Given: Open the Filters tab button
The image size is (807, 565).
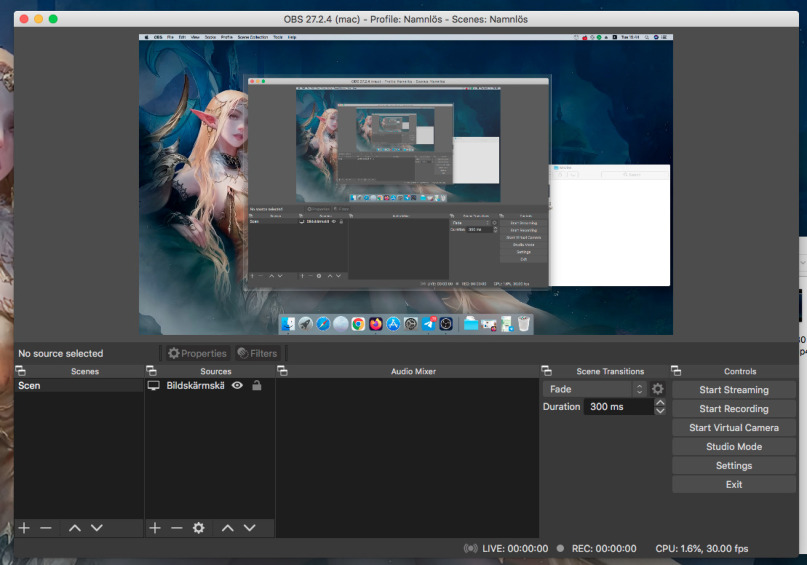Looking at the screenshot, I should (257, 353).
